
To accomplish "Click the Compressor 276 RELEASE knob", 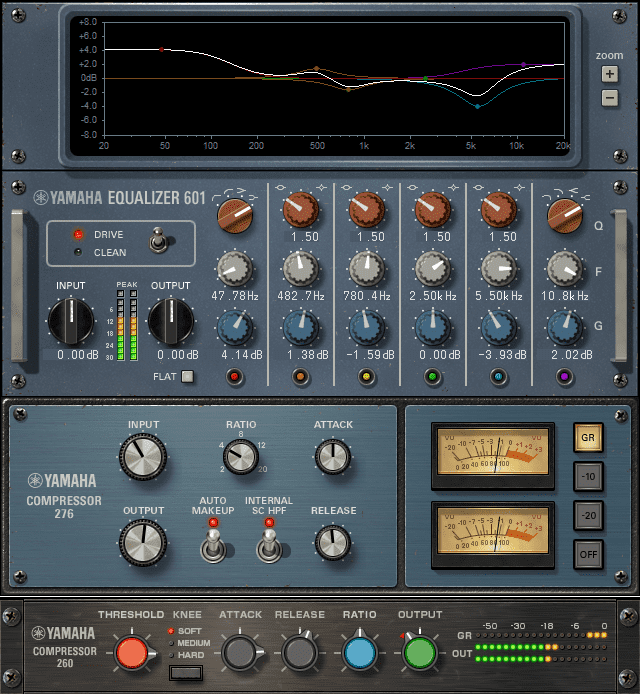I will [x=333, y=543].
